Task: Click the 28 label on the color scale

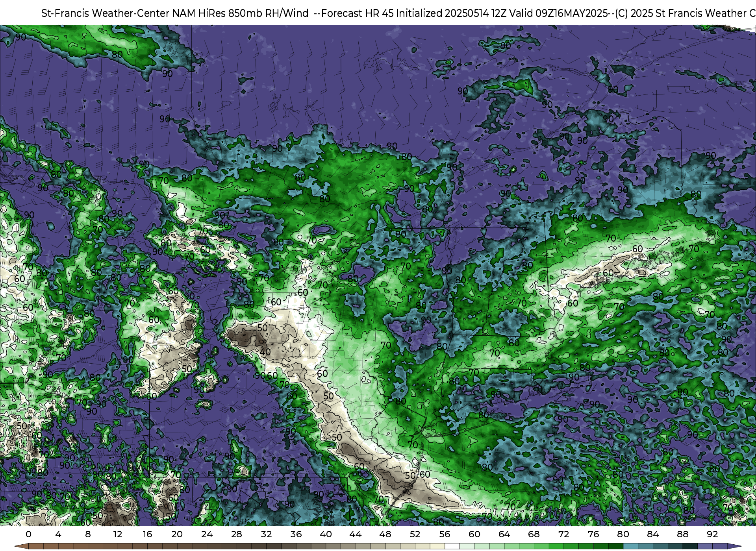Action: click(237, 534)
